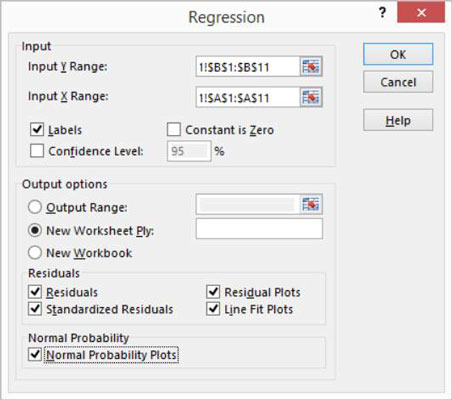Select the New Workbook radio option
Screen dimensions: 452x400
[x=35, y=253]
